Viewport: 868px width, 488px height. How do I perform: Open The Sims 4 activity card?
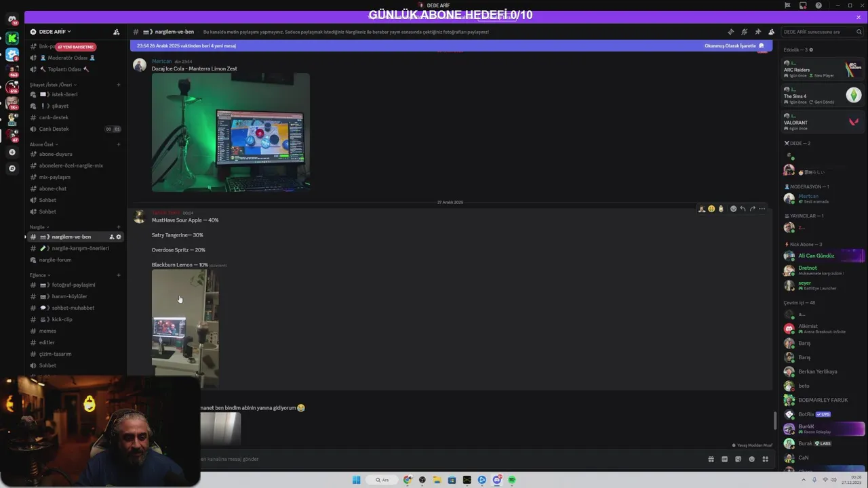[x=823, y=96]
